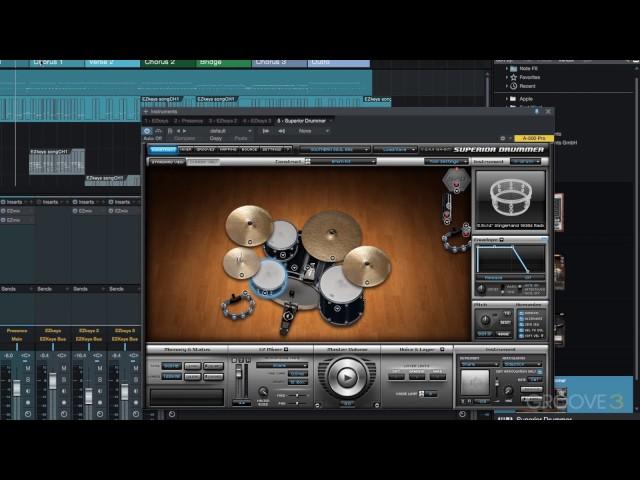The height and width of the screenshot is (480, 640).
Task: Click the Compare button
Action: (184, 138)
